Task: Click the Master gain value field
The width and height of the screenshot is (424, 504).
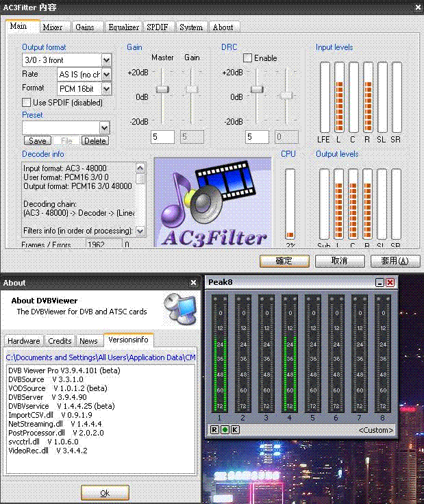Action: [x=163, y=137]
